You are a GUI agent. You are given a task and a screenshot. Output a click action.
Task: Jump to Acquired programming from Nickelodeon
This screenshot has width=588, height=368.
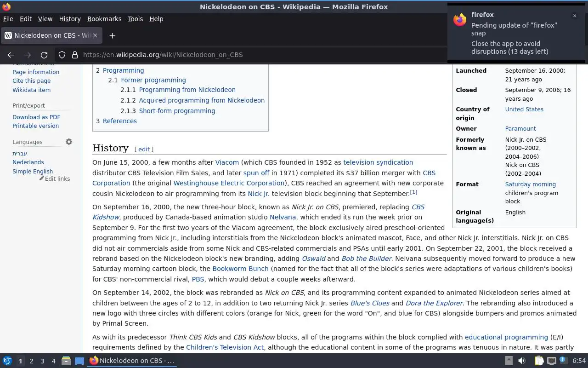tap(202, 100)
